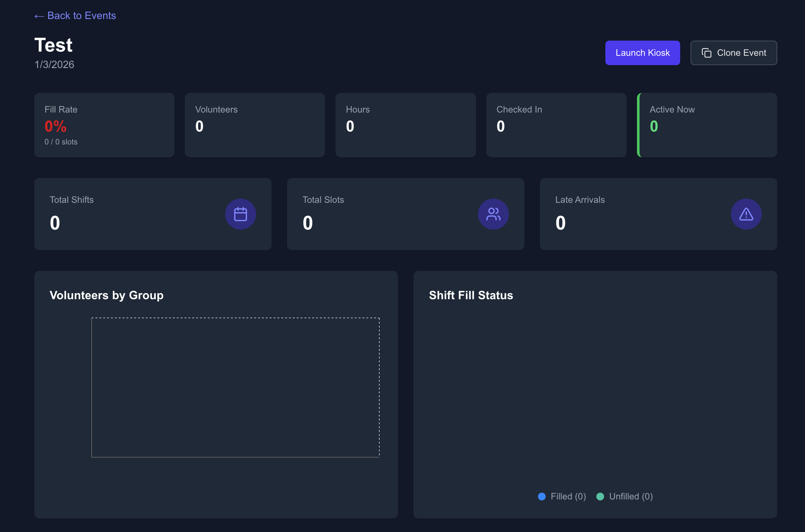Image resolution: width=805 pixels, height=532 pixels.
Task: Click the Fill Rate percentage value
Action: click(x=55, y=126)
